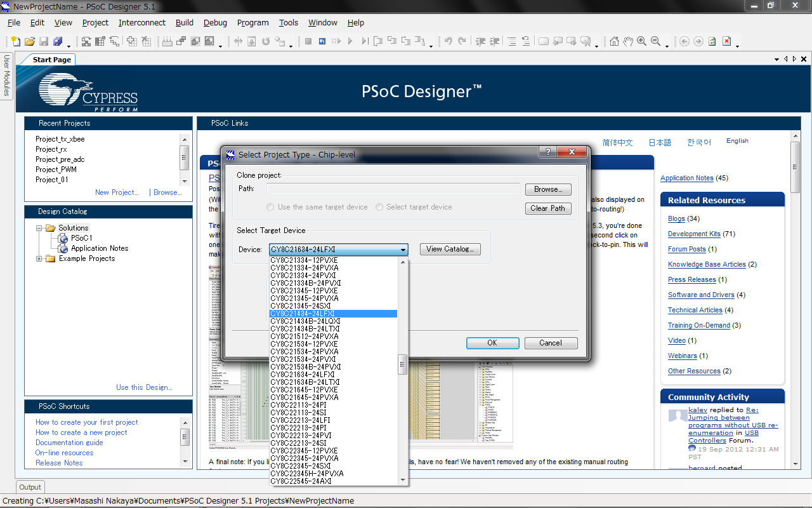Click the Go play arrow icon
Image resolution: width=812 pixels, height=508 pixels.
coord(350,41)
